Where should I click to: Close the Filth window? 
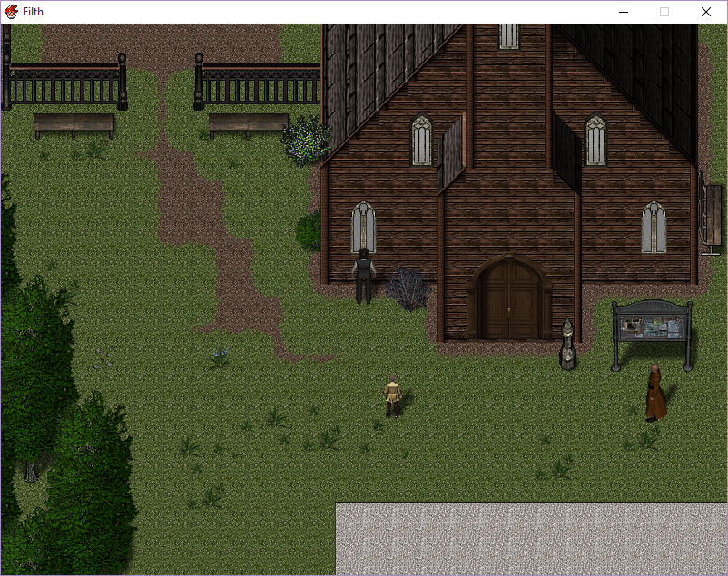[x=705, y=12]
